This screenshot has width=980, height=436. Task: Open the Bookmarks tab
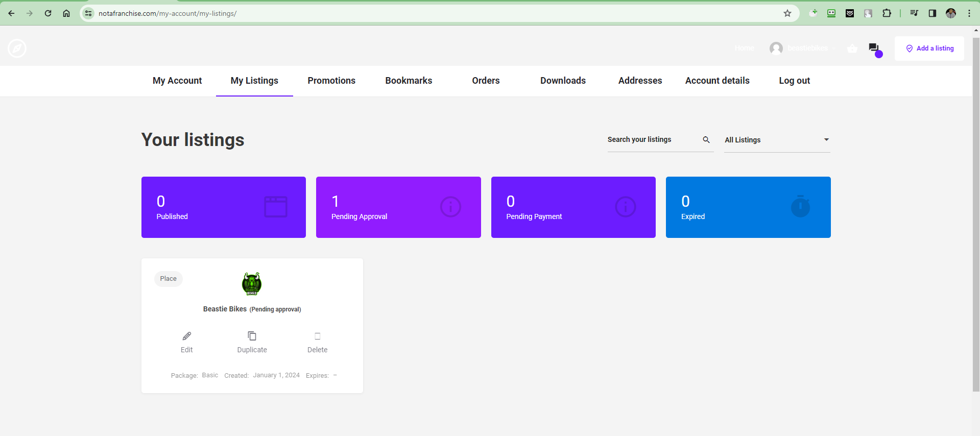(x=409, y=81)
